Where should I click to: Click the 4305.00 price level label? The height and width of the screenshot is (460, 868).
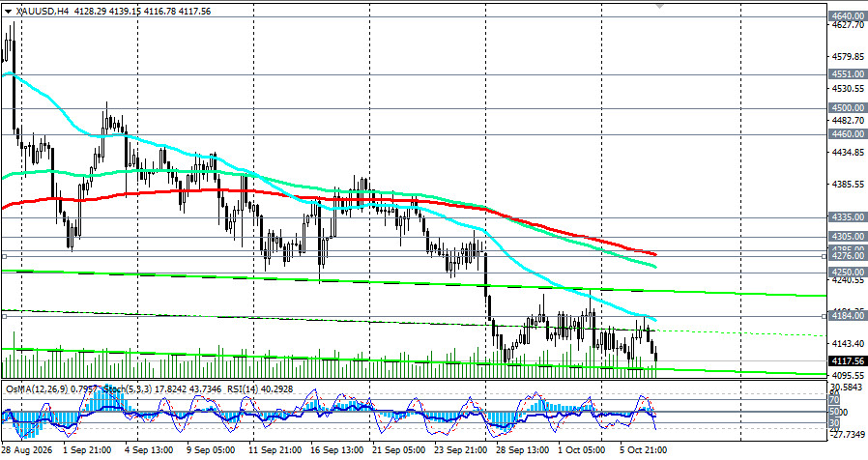[x=848, y=237]
